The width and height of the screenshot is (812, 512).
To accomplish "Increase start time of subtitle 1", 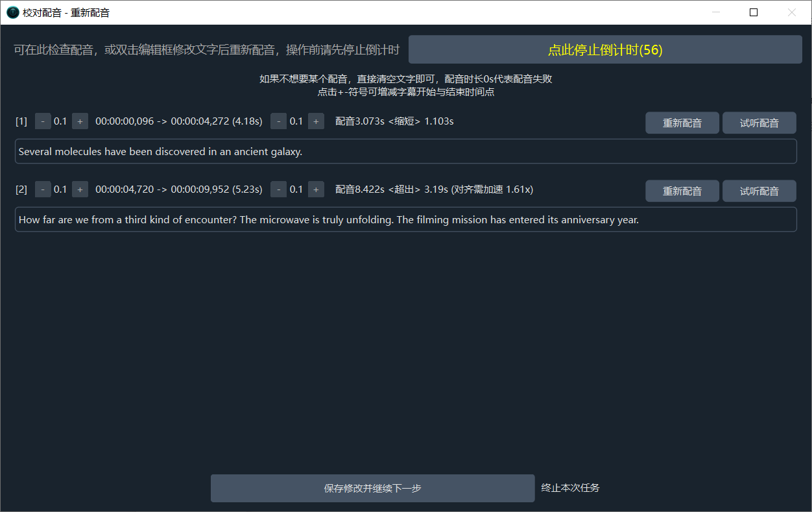I will point(80,121).
